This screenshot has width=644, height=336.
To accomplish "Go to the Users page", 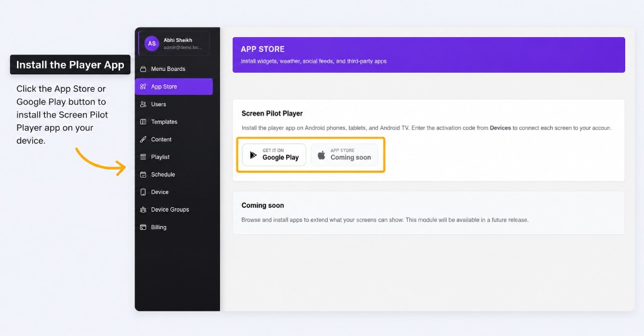I will [x=174, y=104].
